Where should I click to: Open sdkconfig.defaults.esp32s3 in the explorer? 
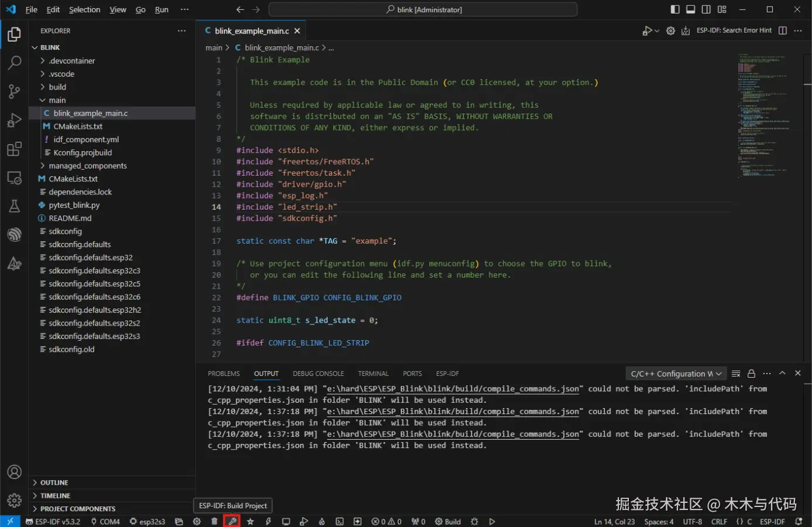pos(94,336)
